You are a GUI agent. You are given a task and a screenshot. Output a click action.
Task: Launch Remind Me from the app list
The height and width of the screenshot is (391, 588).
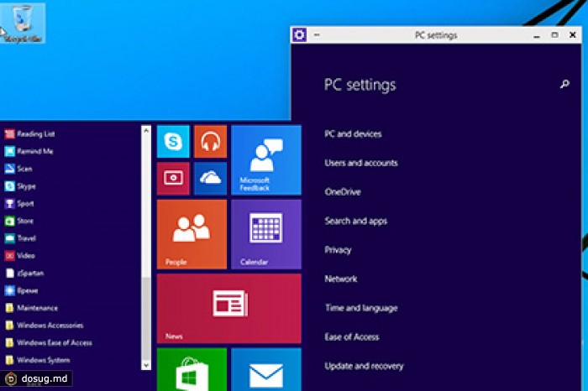pyautogui.click(x=29, y=151)
